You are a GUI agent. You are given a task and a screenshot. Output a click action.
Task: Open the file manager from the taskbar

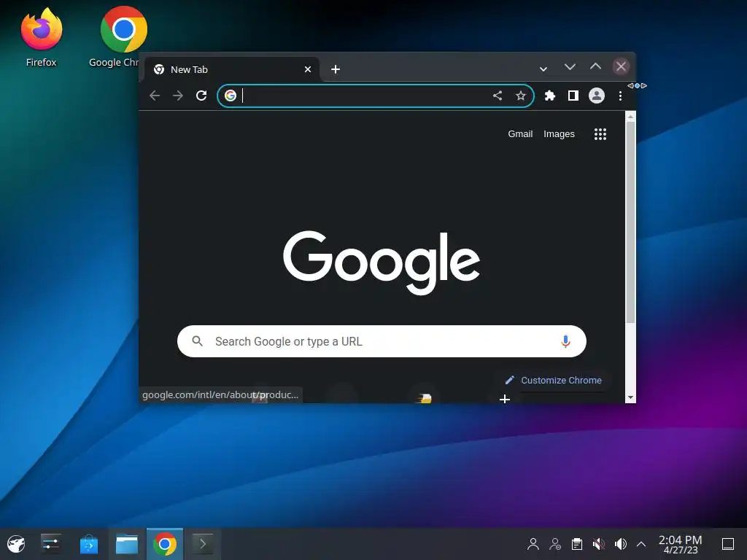127,544
